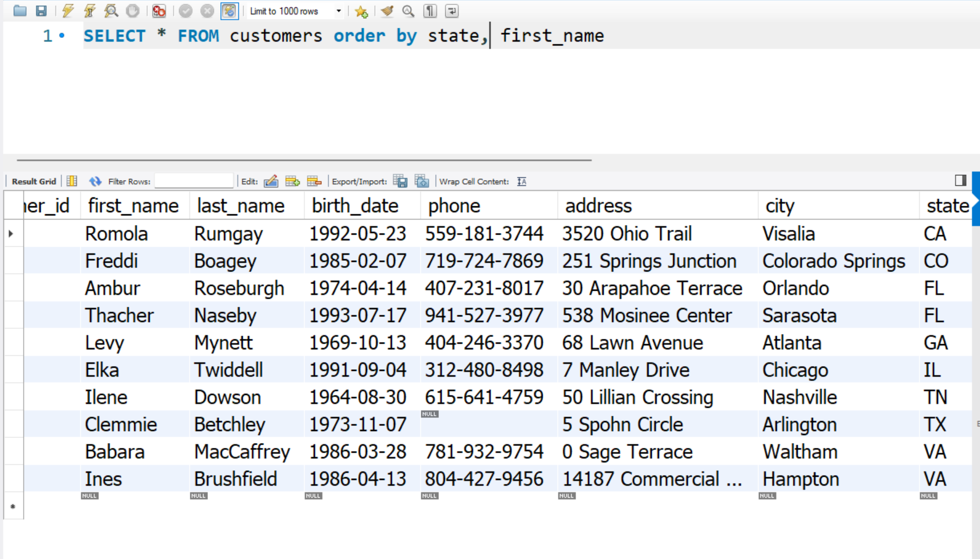Viewport: 980px width, 559px height.
Task: Click the line 1 statement marker dot
Action: pyautogui.click(x=62, y=36)
